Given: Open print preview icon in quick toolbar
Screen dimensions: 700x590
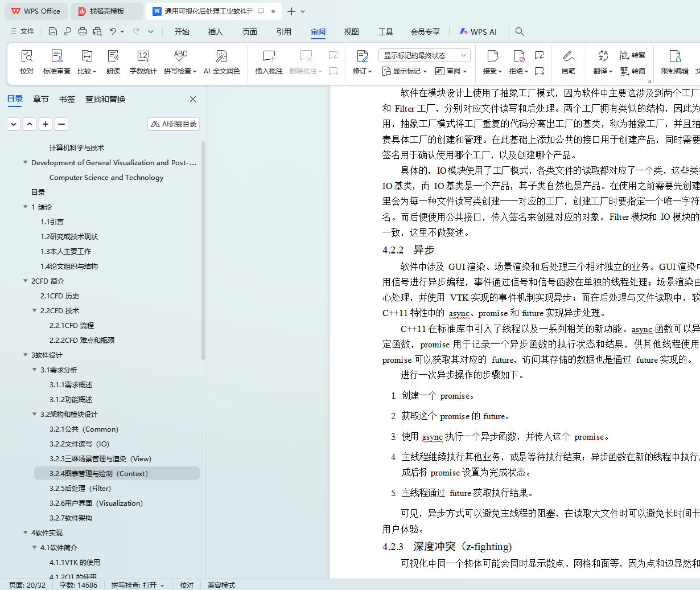Looking at the screenshot, I should pyautogui.click(x=97, y=31).
